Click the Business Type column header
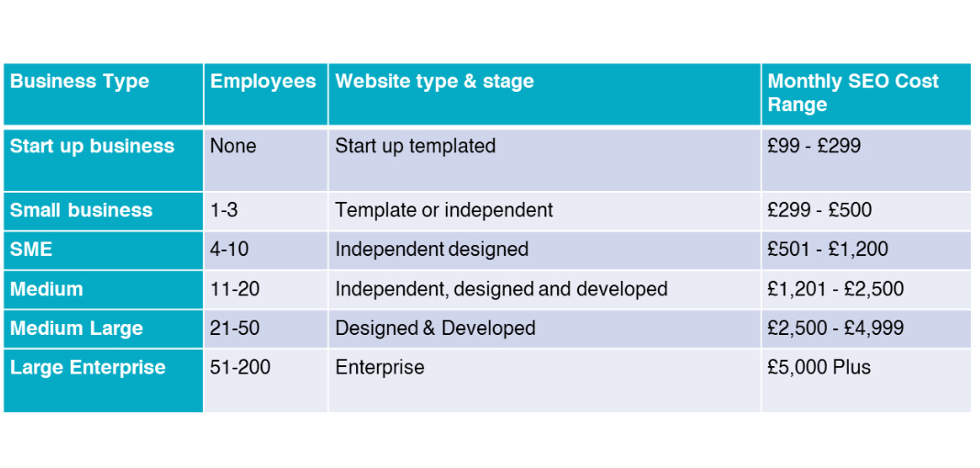980x468 pixels. [x=80, y=82]
